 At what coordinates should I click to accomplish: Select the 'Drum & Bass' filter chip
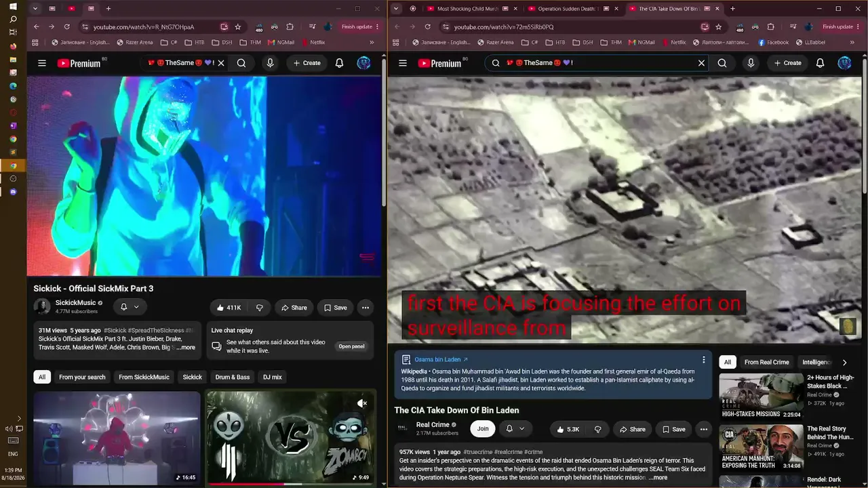233,377
